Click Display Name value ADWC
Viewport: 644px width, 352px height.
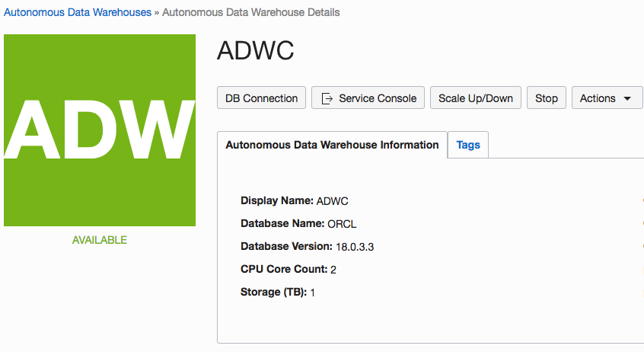(332, 201)
